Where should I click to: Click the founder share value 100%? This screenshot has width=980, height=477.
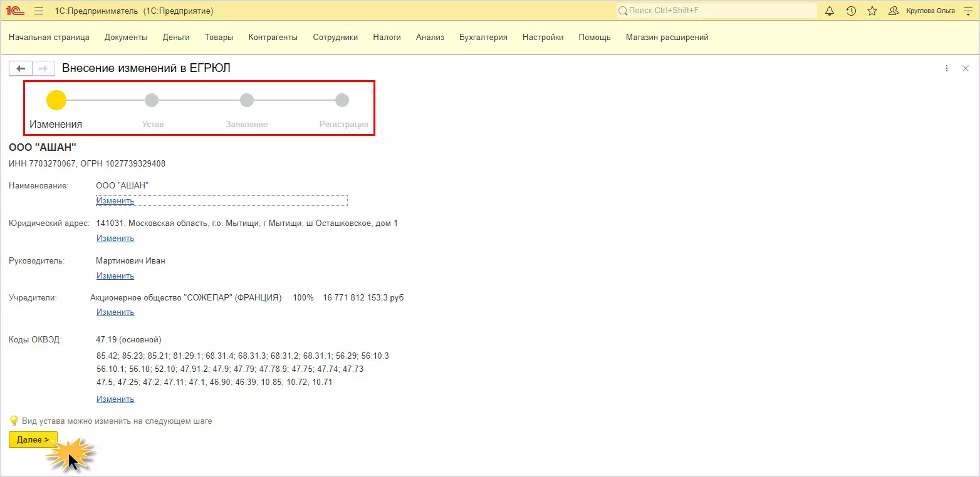click(303, 298)
